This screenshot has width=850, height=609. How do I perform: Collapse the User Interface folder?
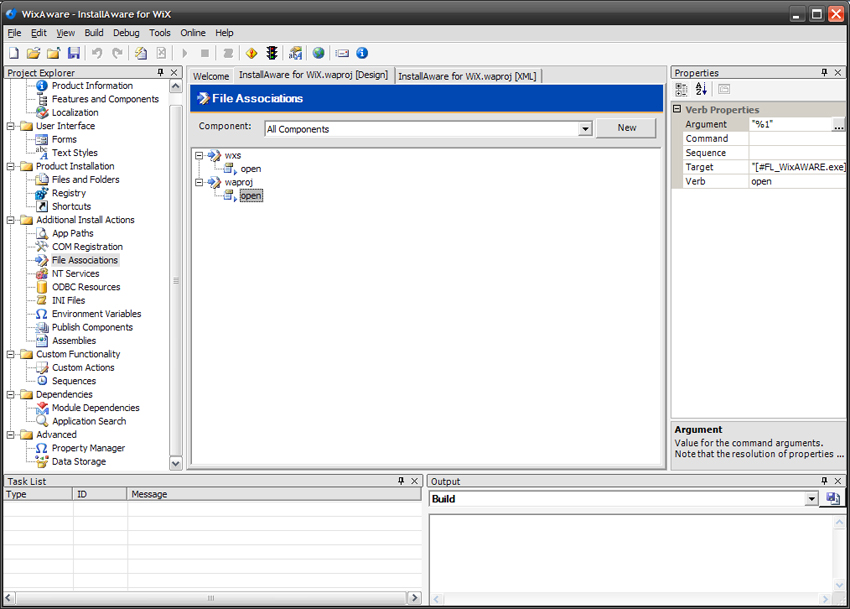(11, 126)
